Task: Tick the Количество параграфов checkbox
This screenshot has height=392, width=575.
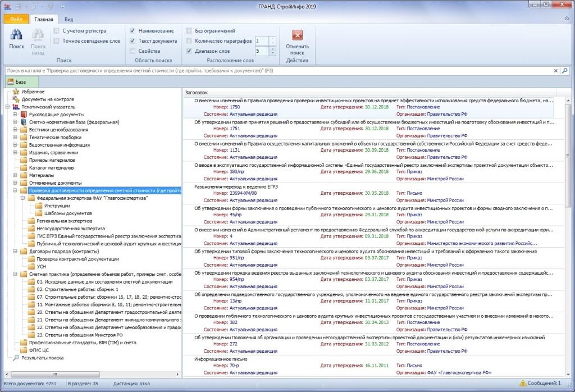Action: click(189, 41)
